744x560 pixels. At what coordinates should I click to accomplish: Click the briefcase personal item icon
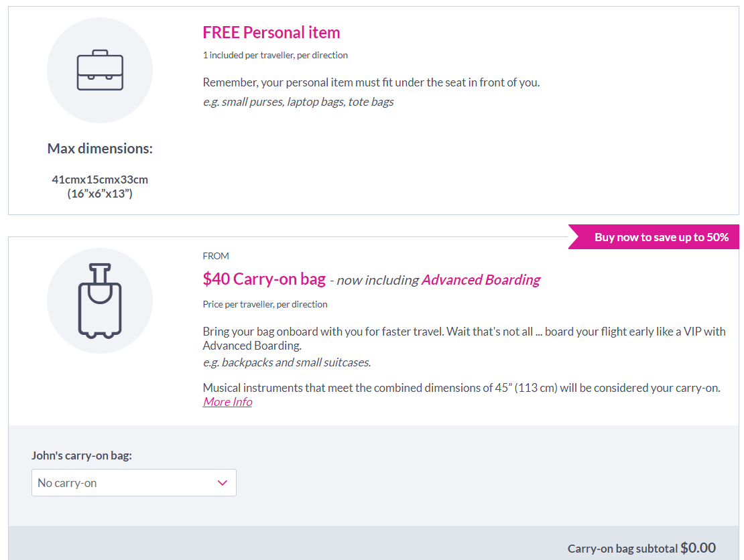pos(100,70)
